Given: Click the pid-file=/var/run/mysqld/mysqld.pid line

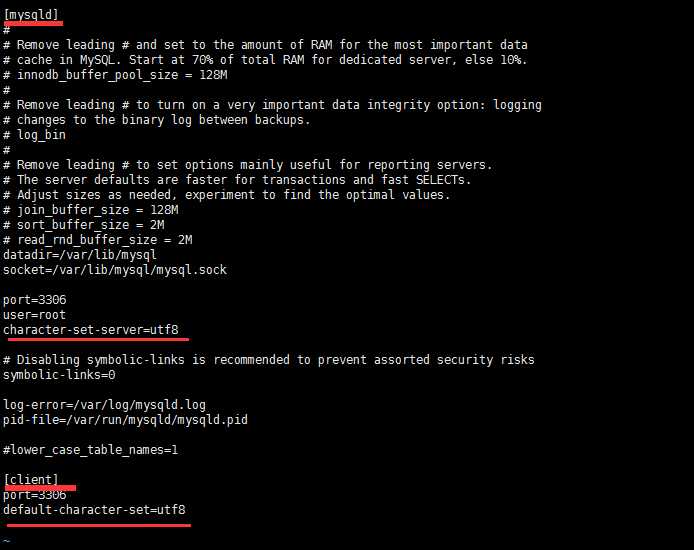Looking at the screenshot, I should click(125, 420).
